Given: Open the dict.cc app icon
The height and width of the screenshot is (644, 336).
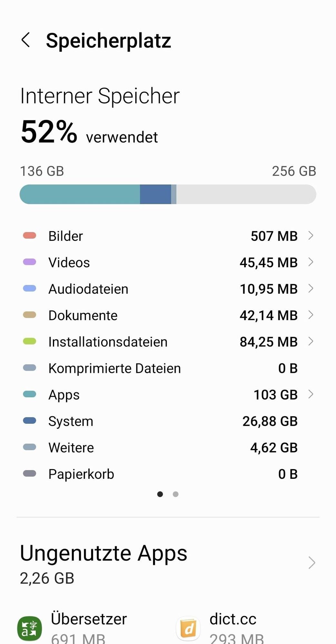Looking at the screenshot, I should pos(188,629).
